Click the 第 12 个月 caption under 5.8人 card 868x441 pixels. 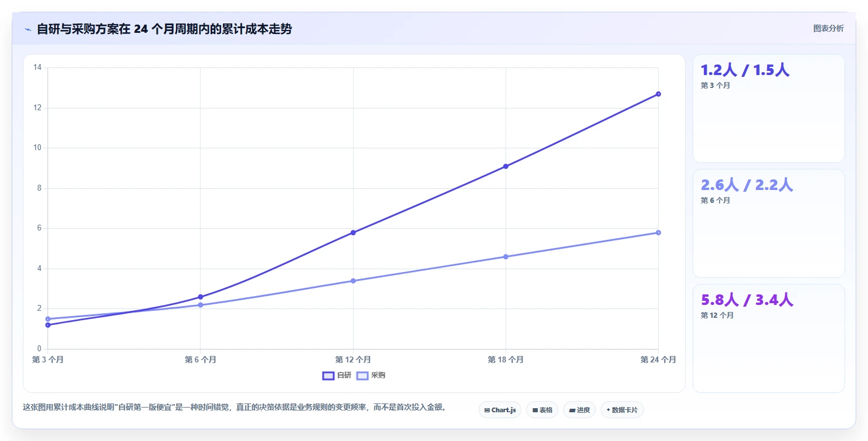click(x=717, y=316)
